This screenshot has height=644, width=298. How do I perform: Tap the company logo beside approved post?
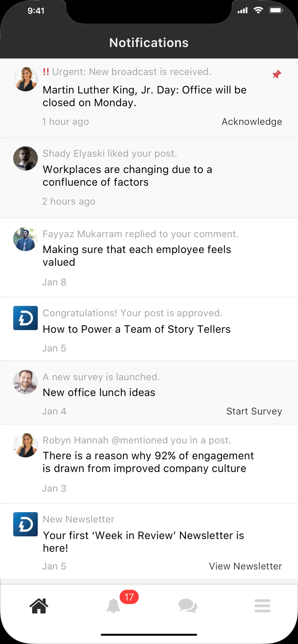coord(25,318)
